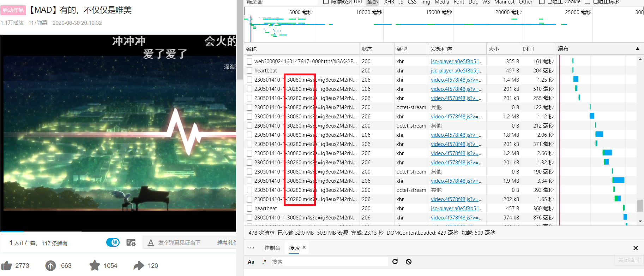
Task: Close the 搜索 tab with its × icon
Action: point(304,247)
